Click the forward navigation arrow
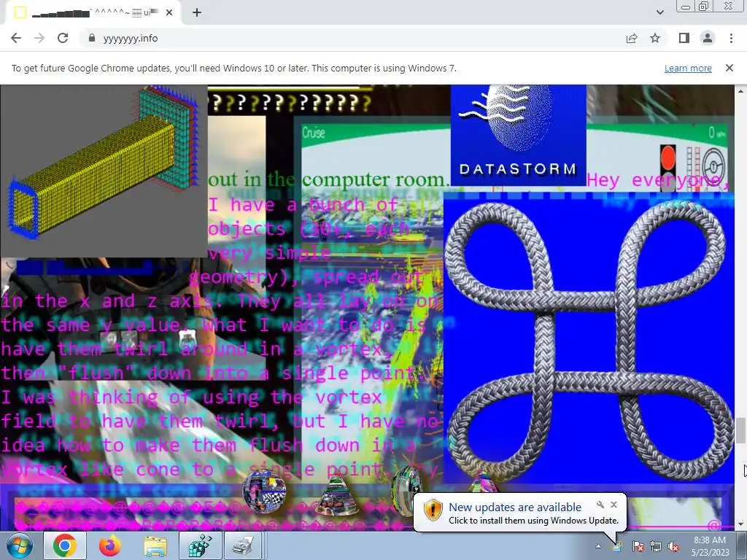The image size is (747, 560). [x=39, y=38]
